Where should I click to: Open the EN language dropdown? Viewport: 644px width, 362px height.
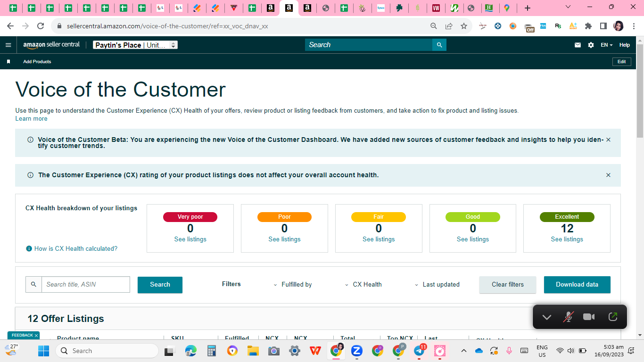[x=607, y=45]
